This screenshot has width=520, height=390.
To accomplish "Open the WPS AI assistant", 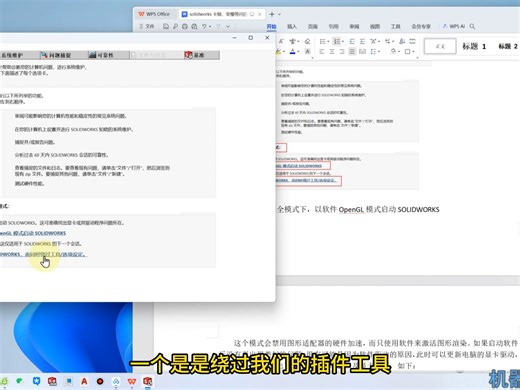I will pyautogui.click(x=454, y=26).
